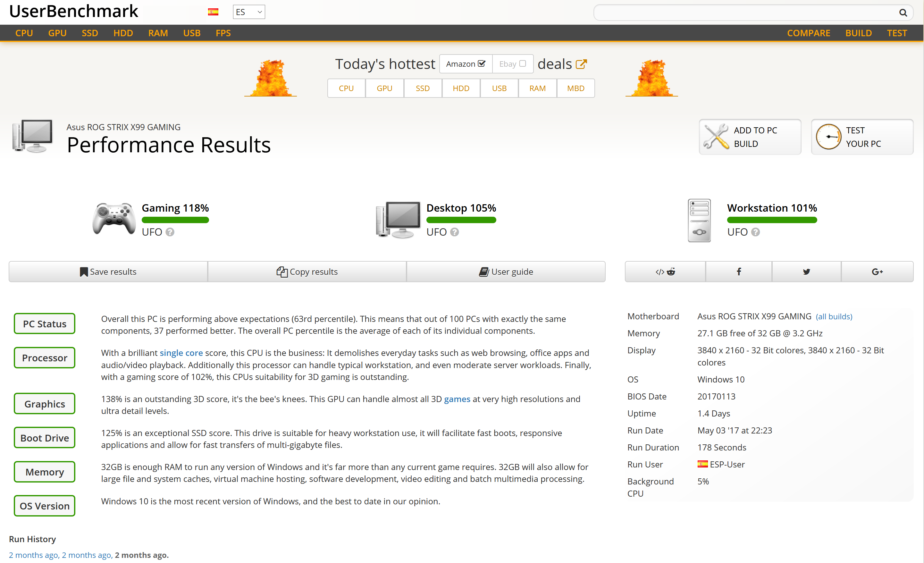The image size is (924, 563).
Task: Share results via embed/Reddit button
Action: [x=665, y=272]
